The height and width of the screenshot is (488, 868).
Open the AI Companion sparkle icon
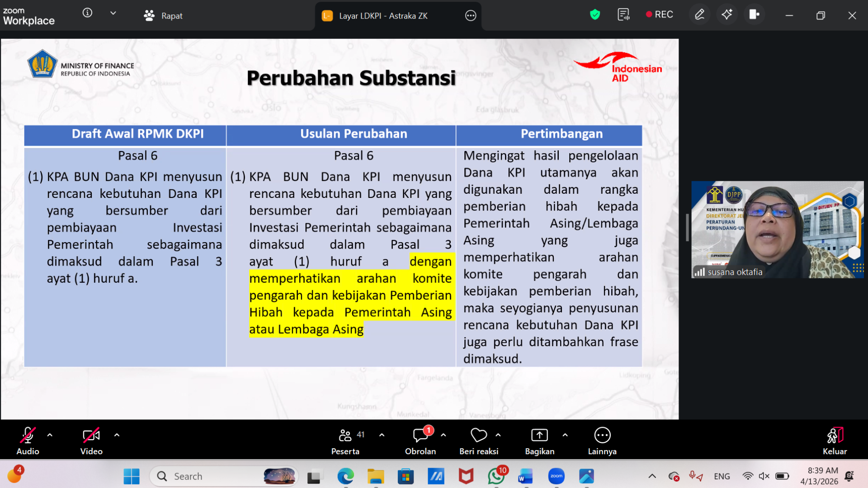[727, 15]
